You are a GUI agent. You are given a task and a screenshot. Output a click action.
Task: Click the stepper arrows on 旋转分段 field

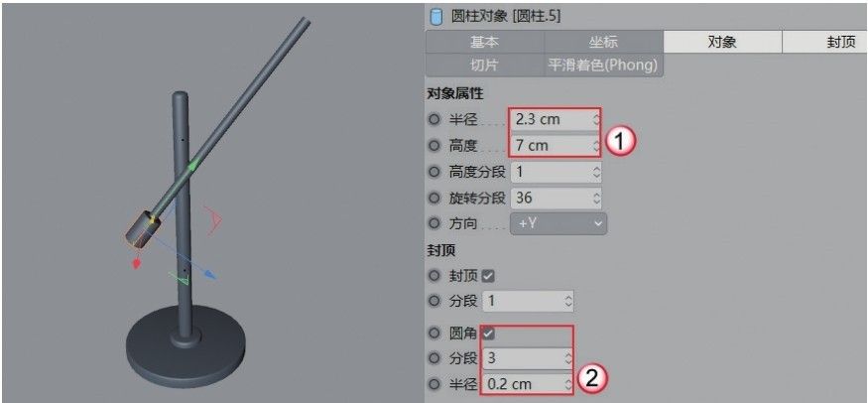(x=595, y=198)
